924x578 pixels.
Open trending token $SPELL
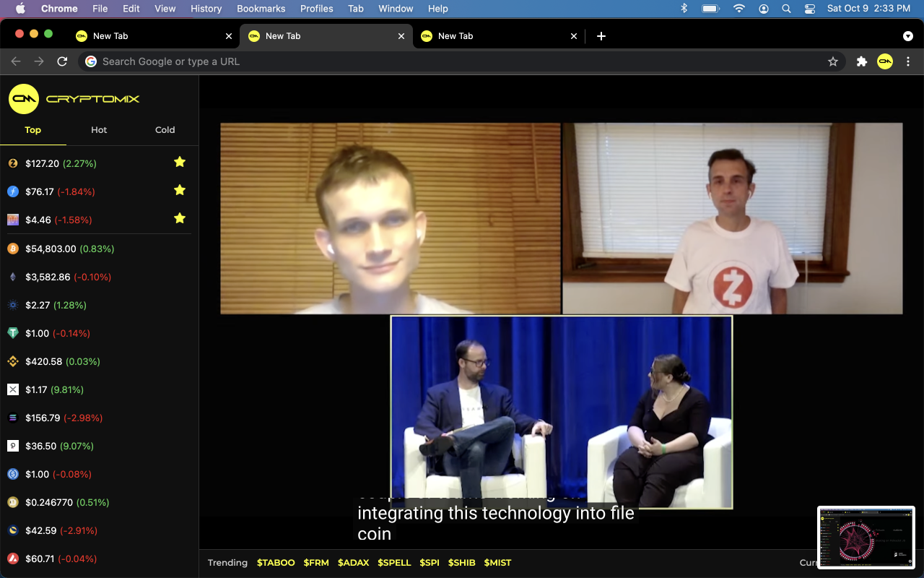tap(394, 563)
